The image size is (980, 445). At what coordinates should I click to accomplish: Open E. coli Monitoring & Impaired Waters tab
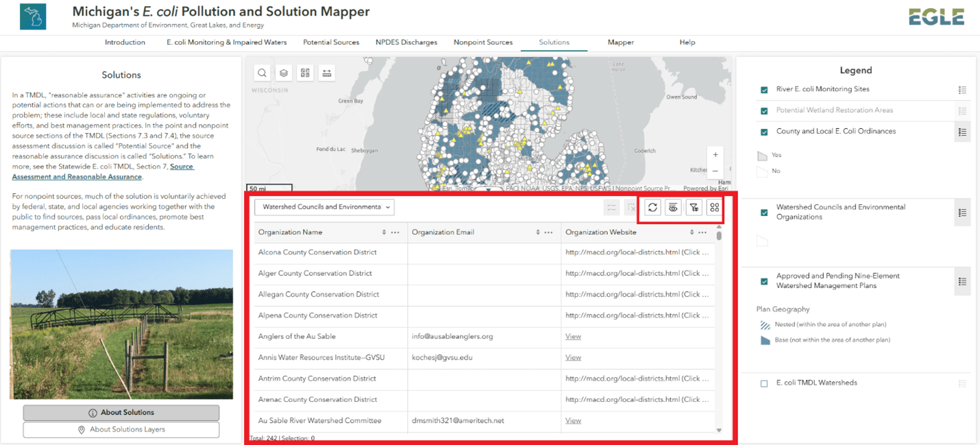pyautogui.click(x=227, y=43)
